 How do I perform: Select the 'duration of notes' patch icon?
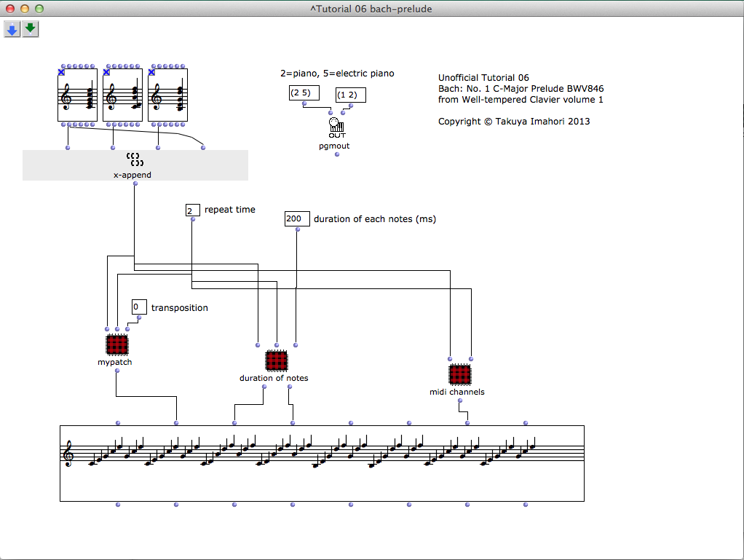(276, 360)
